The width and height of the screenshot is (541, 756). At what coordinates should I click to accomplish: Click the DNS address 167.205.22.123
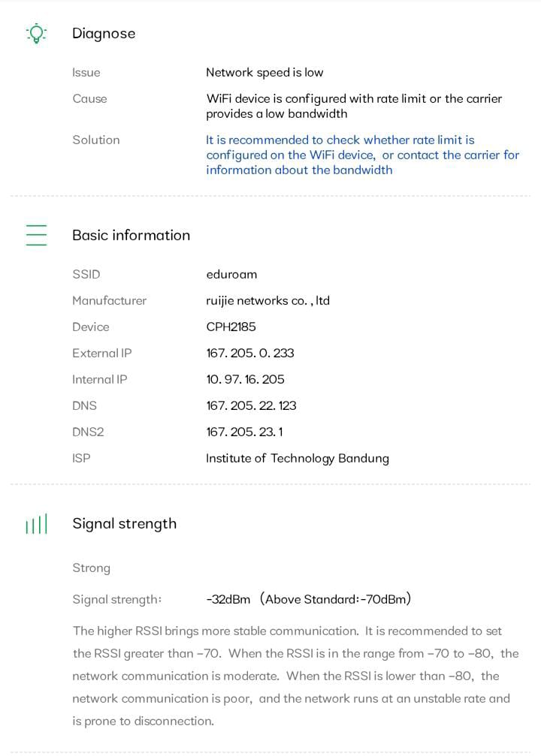(251, 405)
